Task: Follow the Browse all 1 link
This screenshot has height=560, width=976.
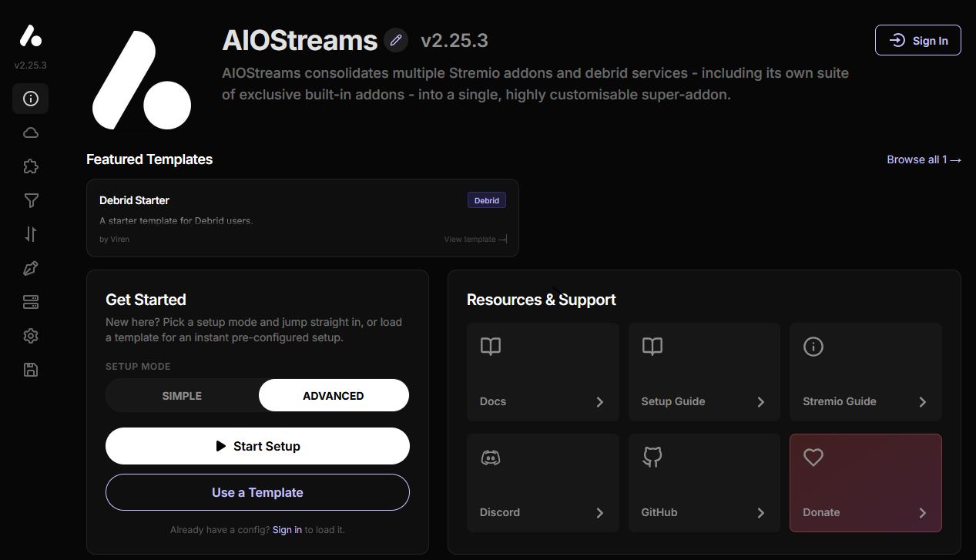Action: (924, 159)
